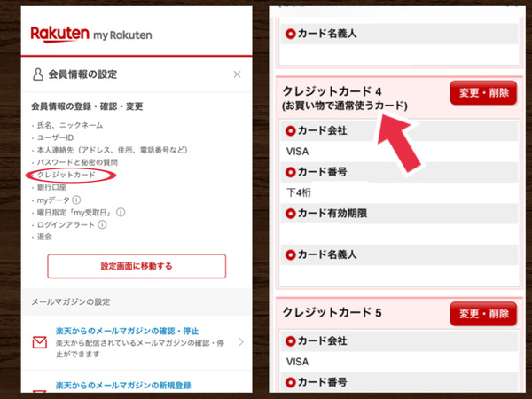Click the Rakuten logo
Image resolution: width=532 pixels, height=399 pixels.
point(60,35)
